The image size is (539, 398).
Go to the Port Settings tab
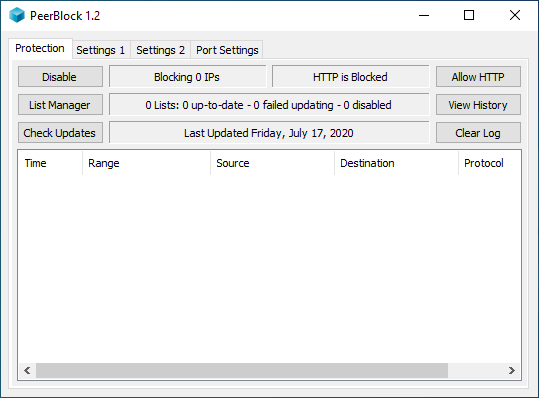coord(227,50)
